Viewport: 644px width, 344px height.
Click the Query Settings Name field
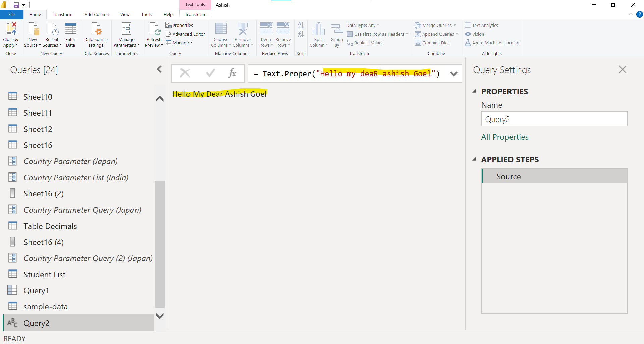tap(554, 119)
